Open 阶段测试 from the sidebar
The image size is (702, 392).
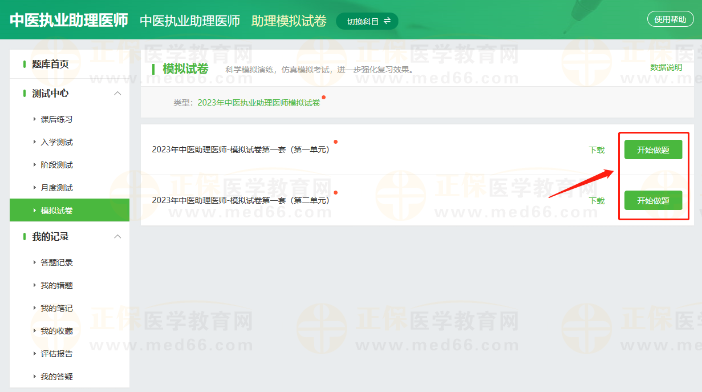coord(56,165)
